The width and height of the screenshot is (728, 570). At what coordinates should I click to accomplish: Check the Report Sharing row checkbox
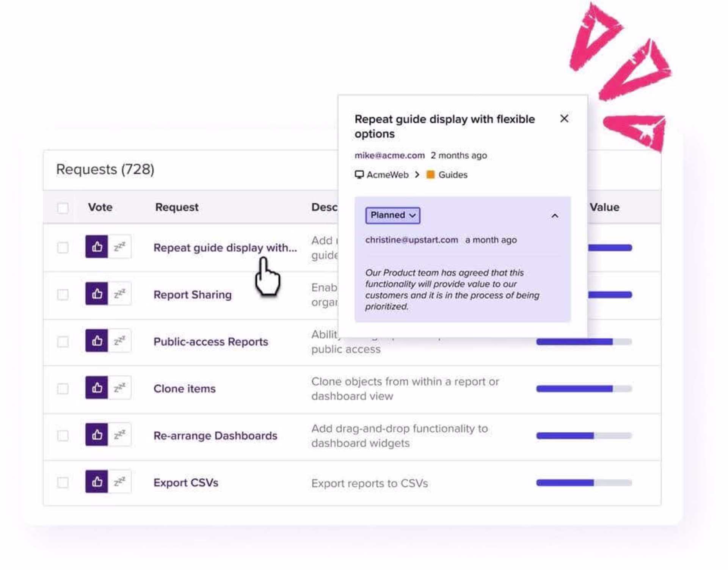click(63, 294)
